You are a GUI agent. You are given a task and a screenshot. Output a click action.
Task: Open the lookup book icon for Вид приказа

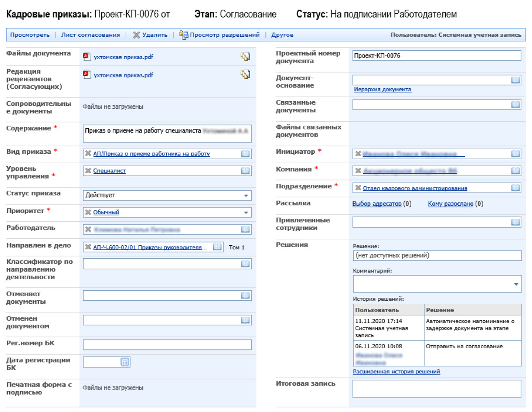245,154
